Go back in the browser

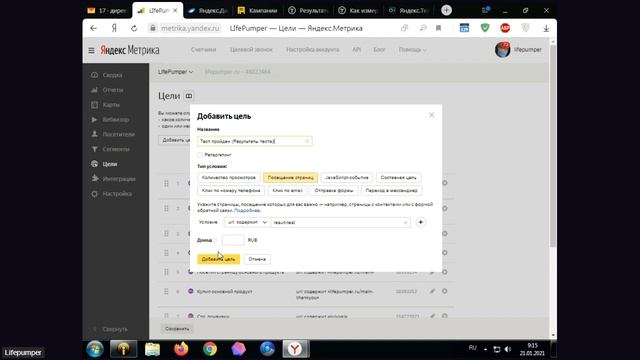pos(93,28)
